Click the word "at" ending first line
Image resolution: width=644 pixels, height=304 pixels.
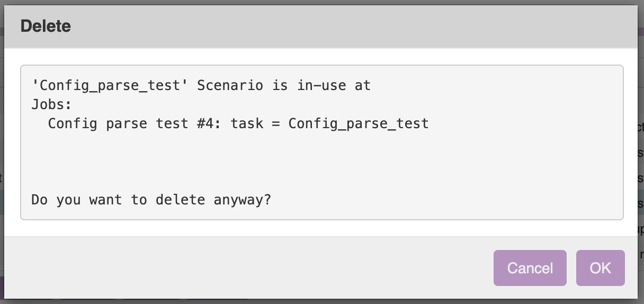[x=363, y=85]
